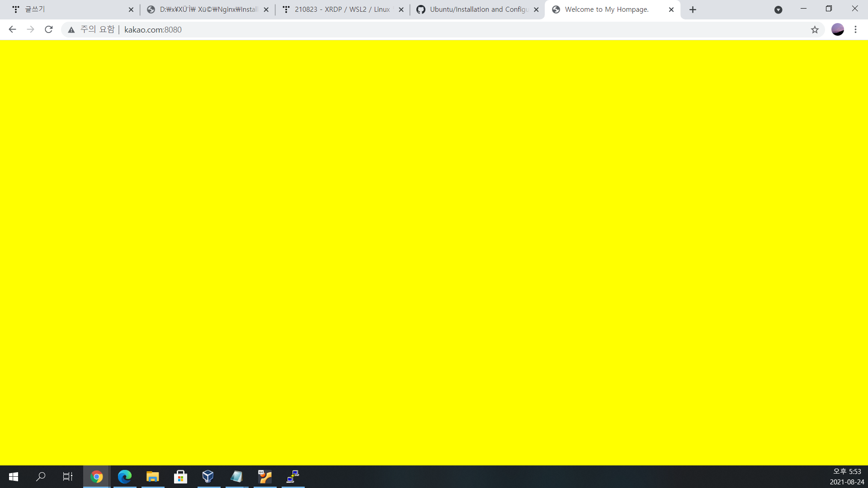
Task: Click the forward navigation arrow
Action: [30, 29]
